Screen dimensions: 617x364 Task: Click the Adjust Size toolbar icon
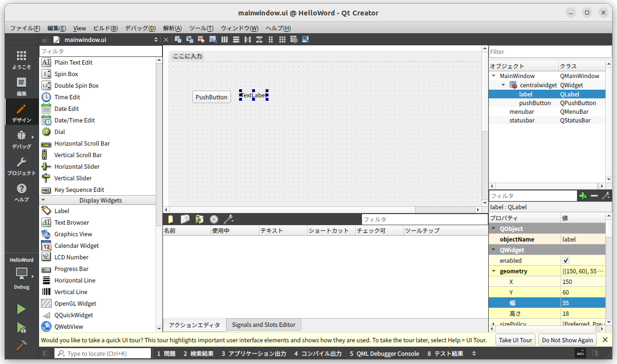(305, 39)
